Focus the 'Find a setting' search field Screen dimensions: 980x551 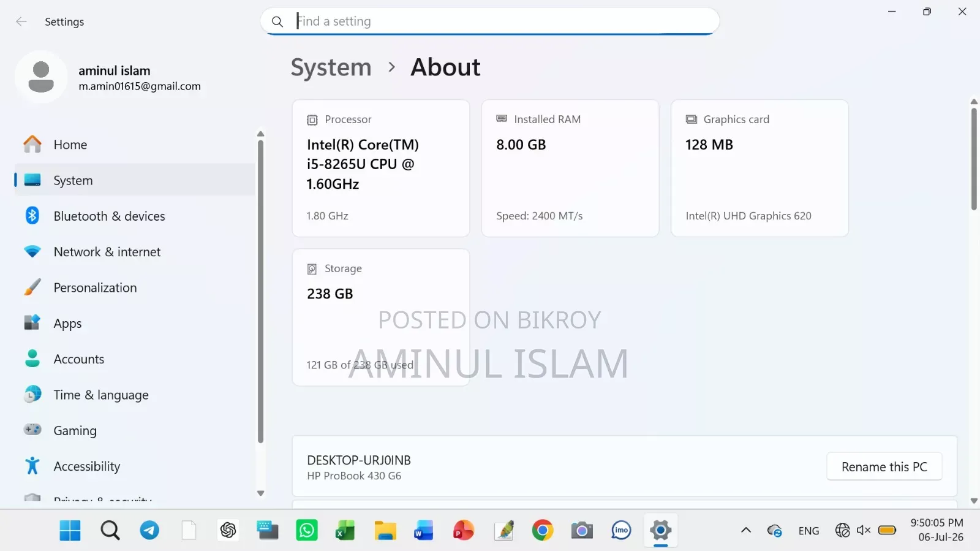click(x=490, y=21)
